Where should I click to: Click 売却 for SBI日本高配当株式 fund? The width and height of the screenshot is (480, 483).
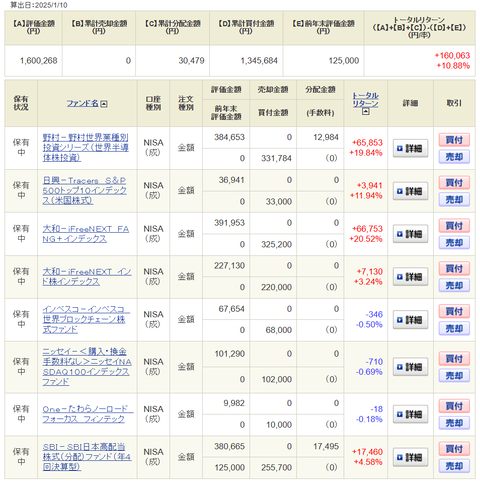coord(454,465)
